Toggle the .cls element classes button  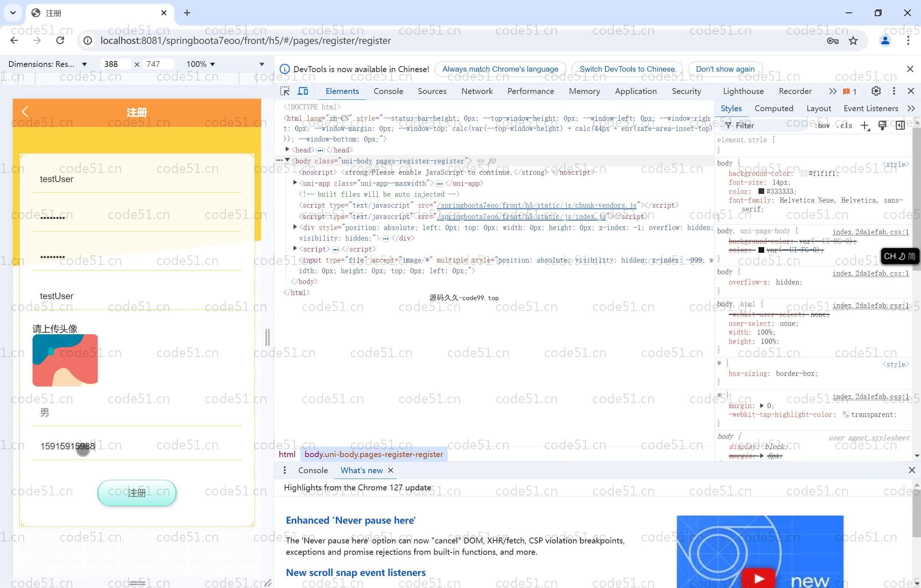[x=844, y=126]
